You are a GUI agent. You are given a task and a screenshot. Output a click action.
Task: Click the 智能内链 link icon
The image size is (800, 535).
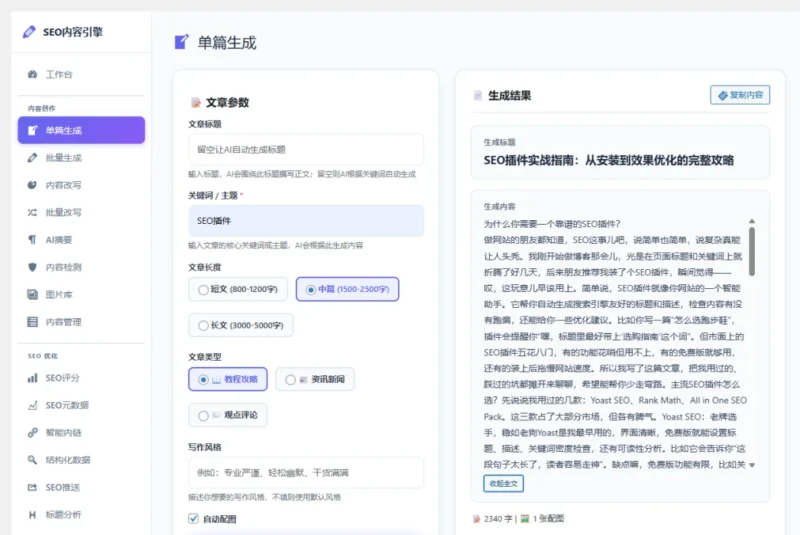point(33,432)
